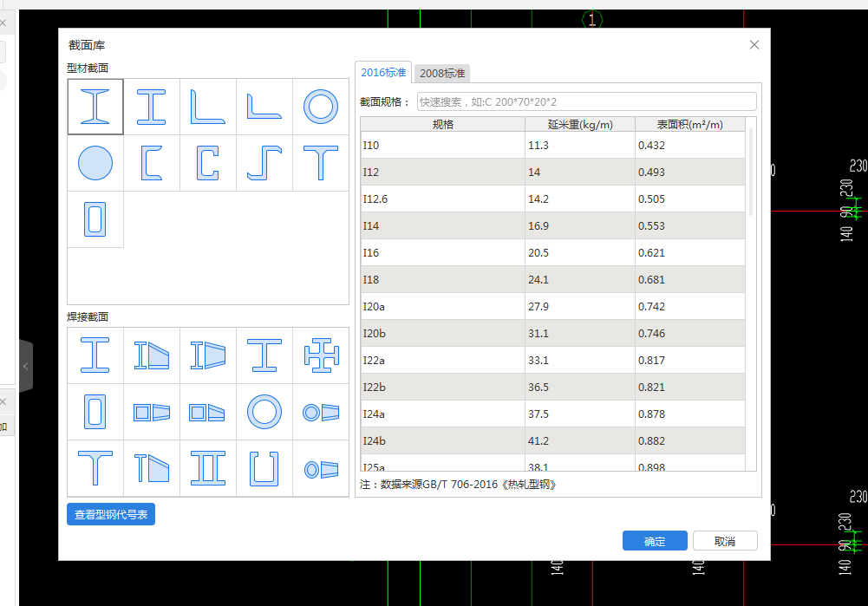Select the I20a row
This screenshot has width=868, height=606.
pyautogui.click(x=553, y=306)
